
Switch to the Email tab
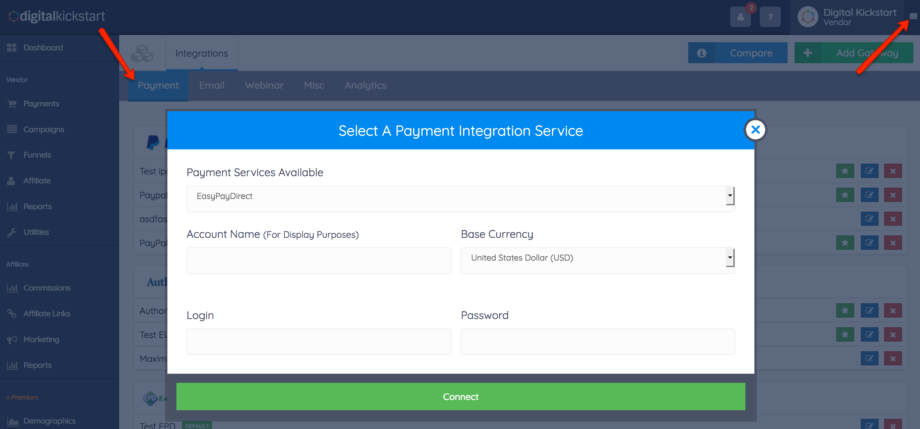[212, 86]
